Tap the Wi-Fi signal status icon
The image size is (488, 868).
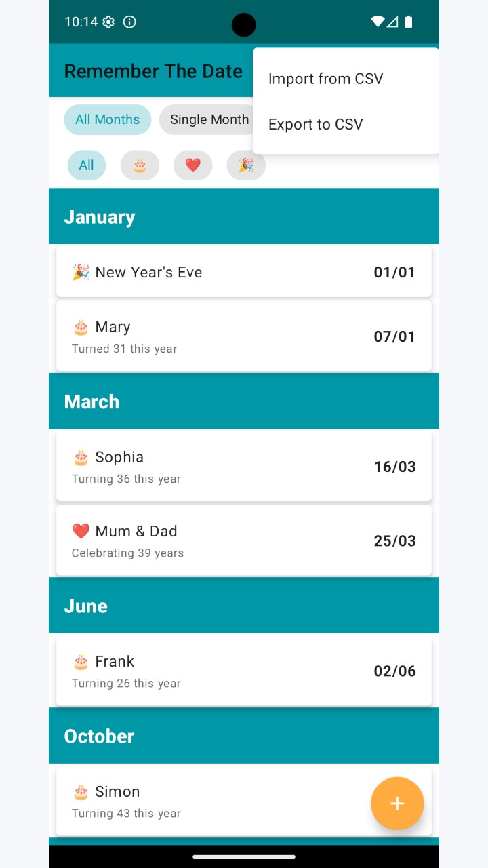click(378, 22)
